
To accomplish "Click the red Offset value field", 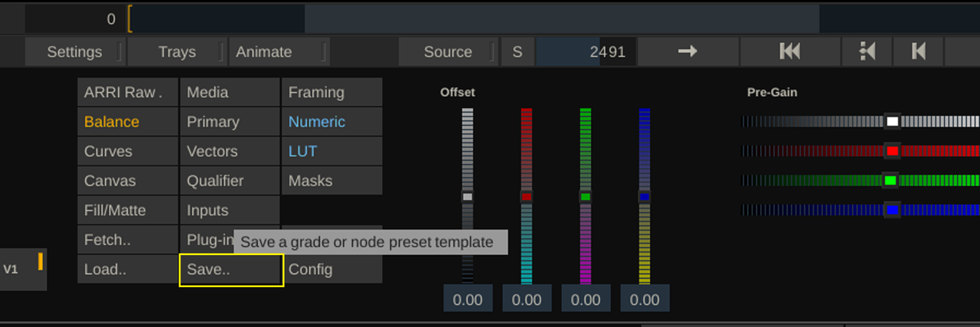I will [x=527, y=299].
